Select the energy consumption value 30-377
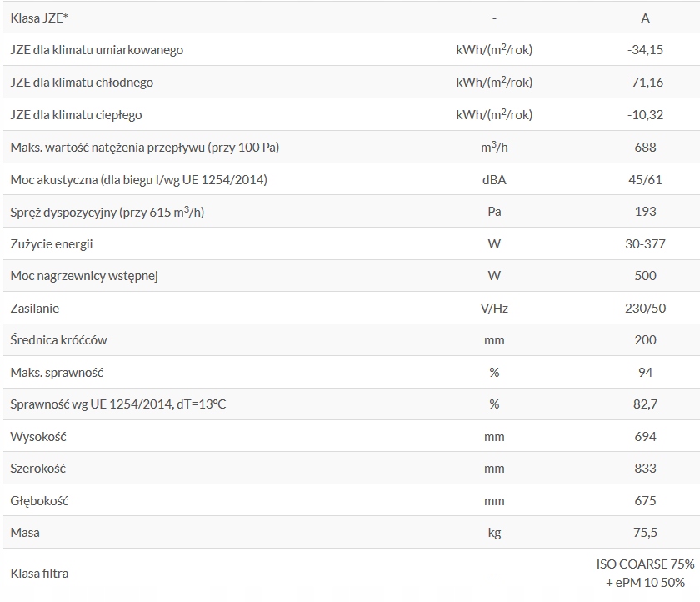700x602 pixels. [x=645, y=243]
